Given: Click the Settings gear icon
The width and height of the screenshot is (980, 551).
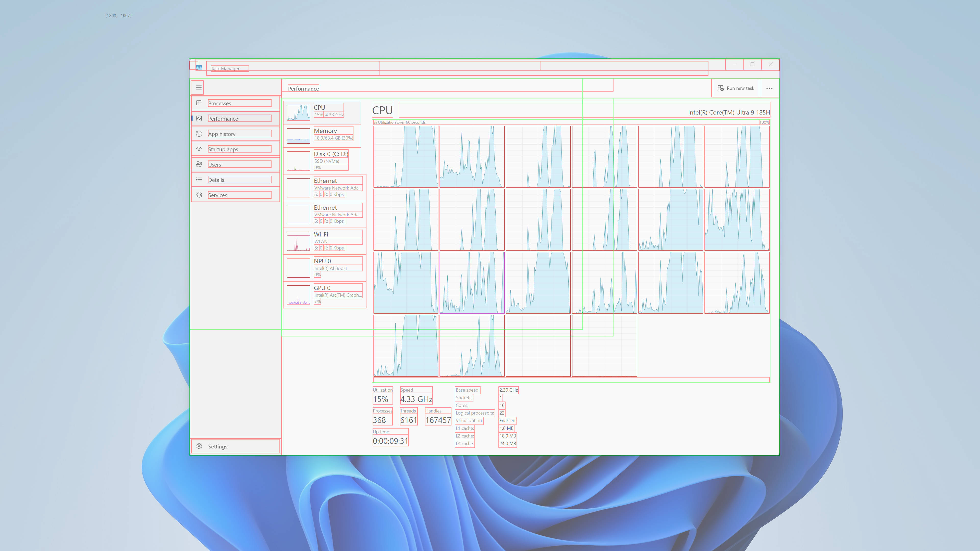Looking at the screenshot, I should (x=199, y=446).
